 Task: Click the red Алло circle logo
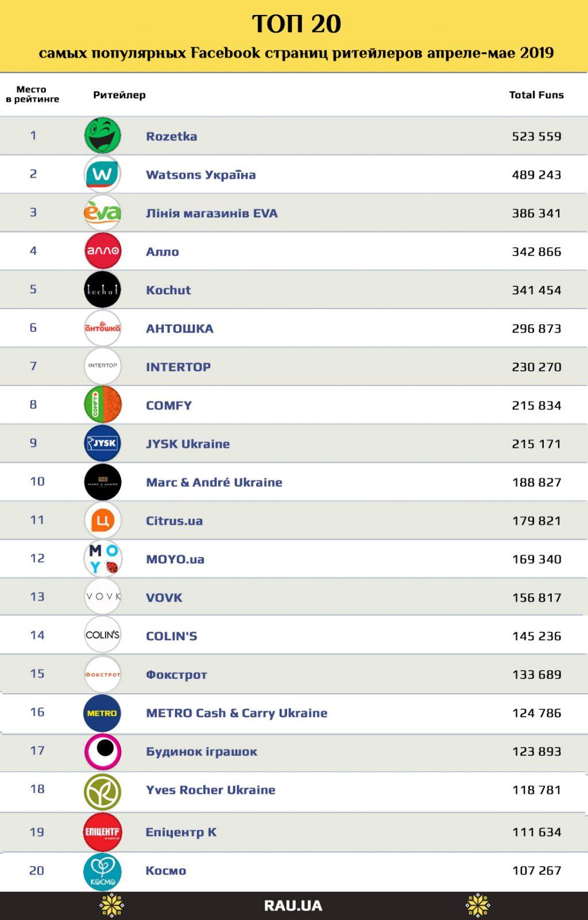[x=103, y=251]
